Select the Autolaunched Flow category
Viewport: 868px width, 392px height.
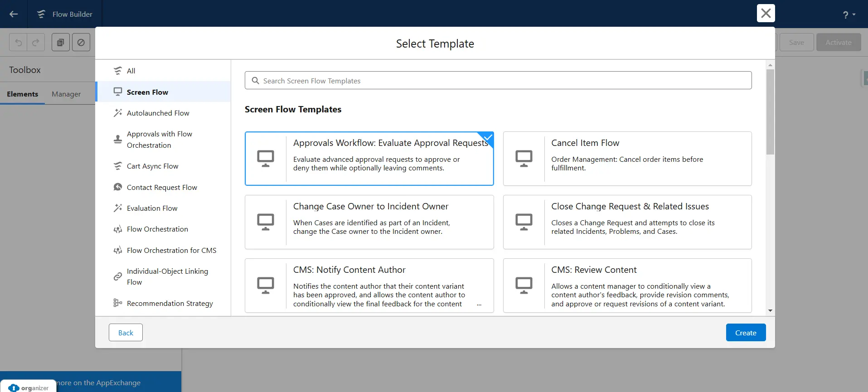(x=164, y=113)
